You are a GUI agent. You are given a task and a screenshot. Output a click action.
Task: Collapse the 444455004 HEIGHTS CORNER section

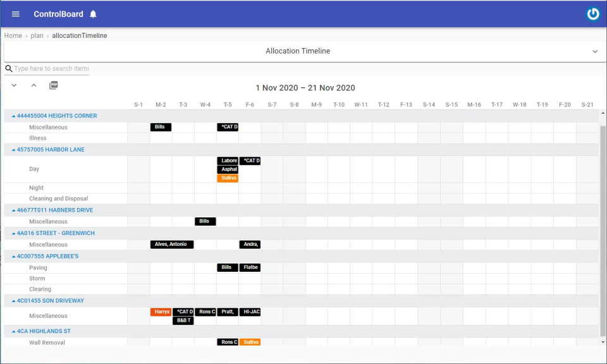[13, 116]
